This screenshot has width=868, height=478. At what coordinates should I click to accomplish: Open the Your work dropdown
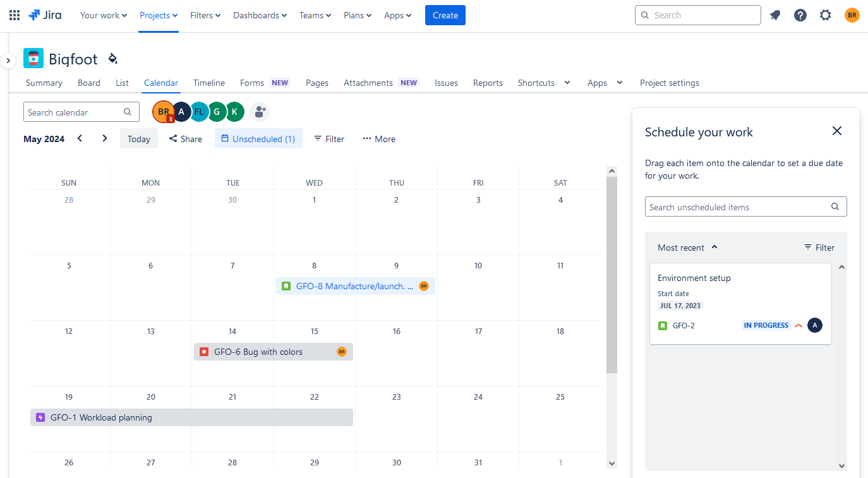[104, 15]
